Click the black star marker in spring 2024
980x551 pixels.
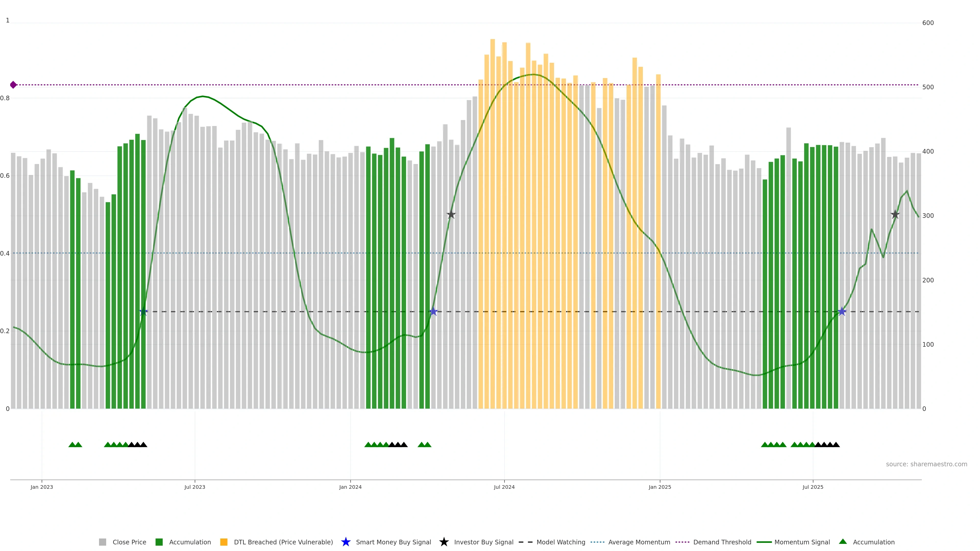(451, 215)
